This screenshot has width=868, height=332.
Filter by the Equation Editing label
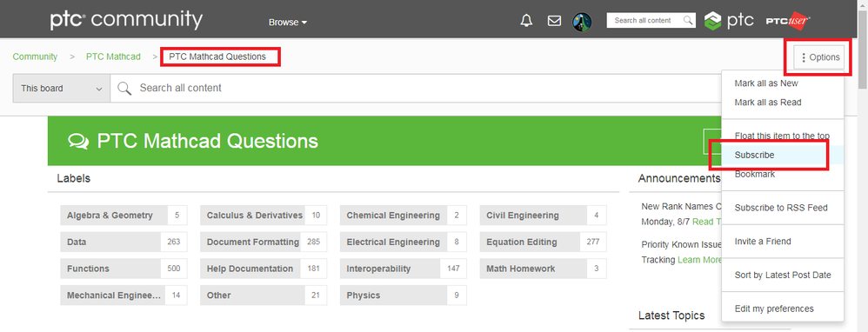543,242
